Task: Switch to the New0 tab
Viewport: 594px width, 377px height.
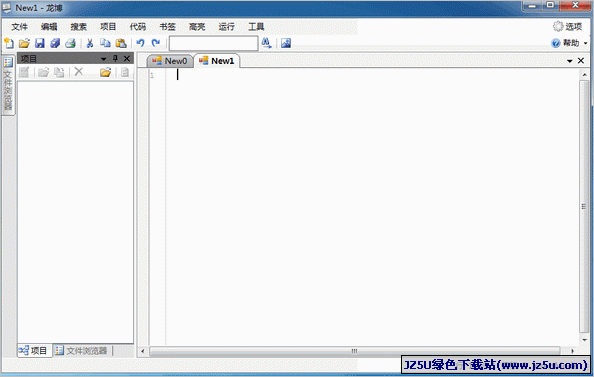Action: pyautogui.click(x=170, y=61)
